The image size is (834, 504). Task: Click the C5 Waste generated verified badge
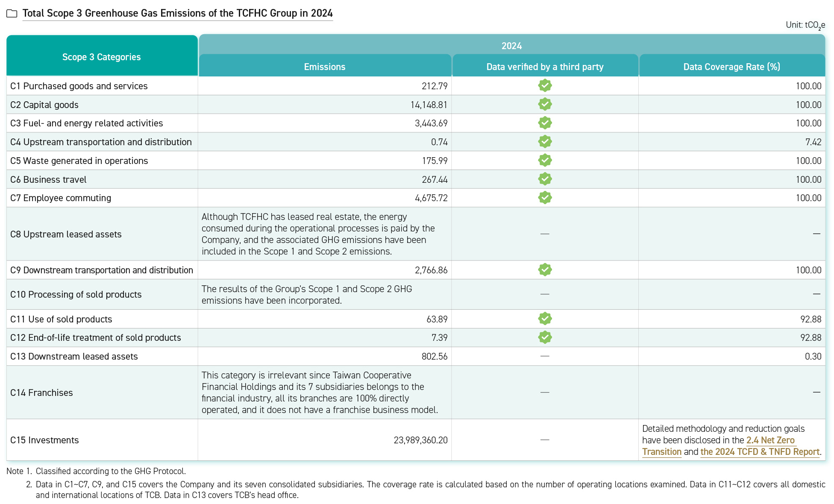point(545,160)
